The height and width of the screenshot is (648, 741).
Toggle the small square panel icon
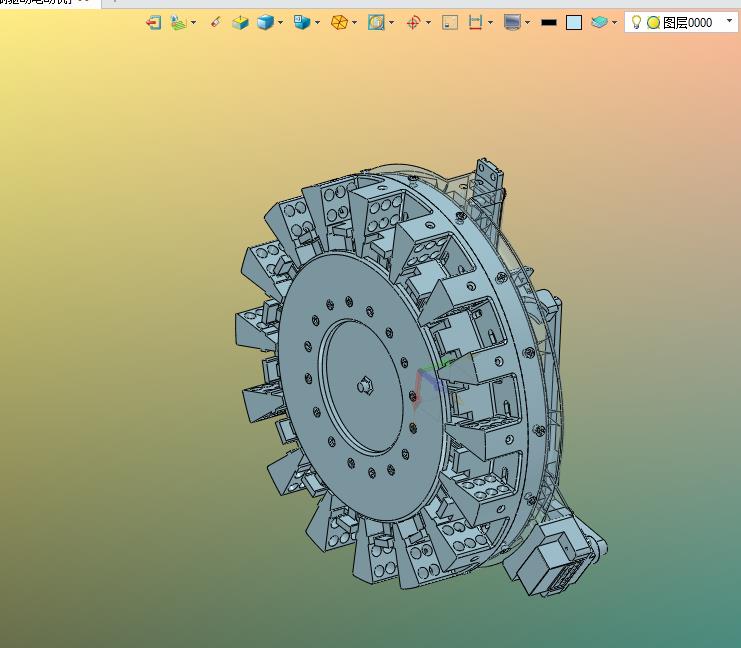(x=450, y=22)
